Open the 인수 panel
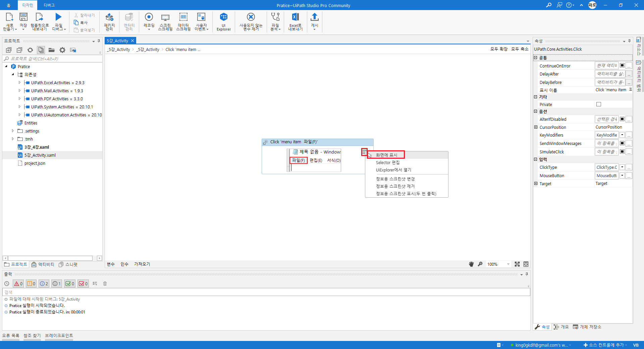Image resolution: width=644 pixels, height=349 pixels. click(124, 264)
